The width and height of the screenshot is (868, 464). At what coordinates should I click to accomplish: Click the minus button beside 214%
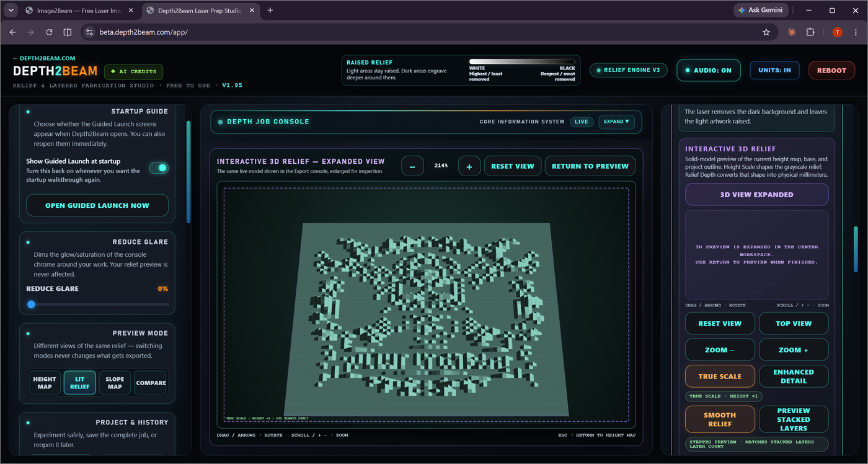click(413, 166)
